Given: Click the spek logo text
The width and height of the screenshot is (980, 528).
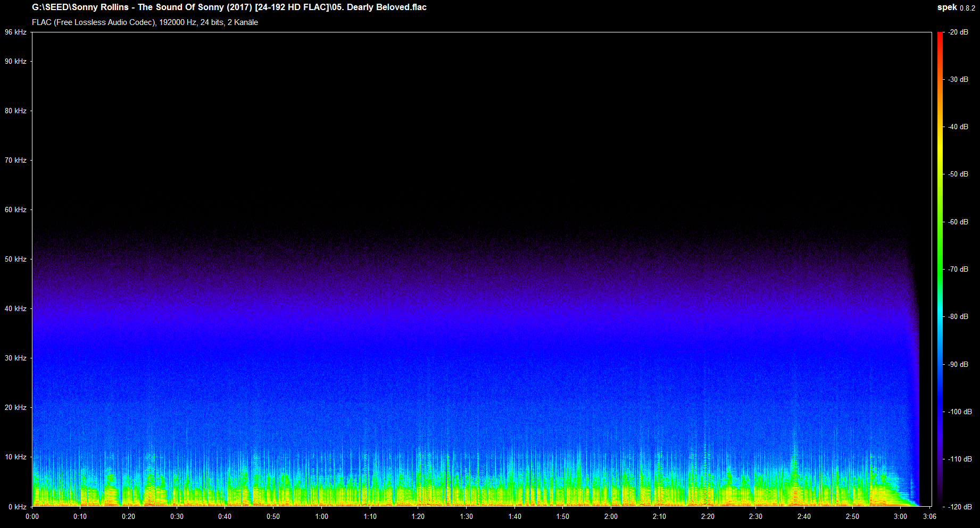Looking at the screenshot, I should point(945,7).
